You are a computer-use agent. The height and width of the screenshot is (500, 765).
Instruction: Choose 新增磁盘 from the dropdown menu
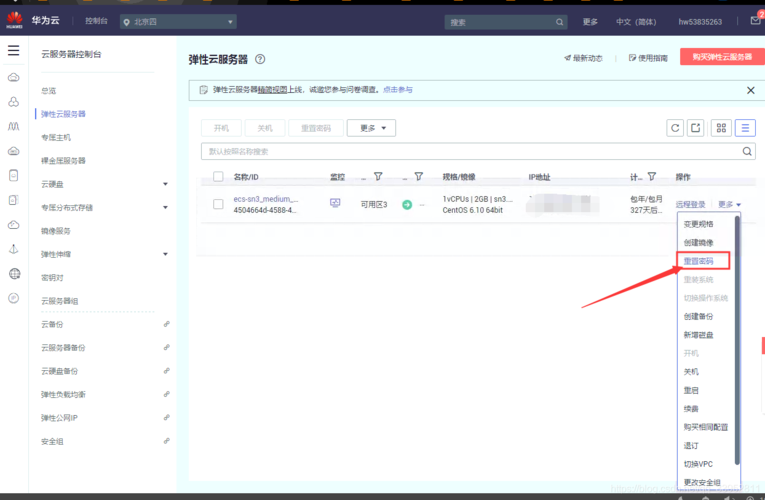pyautogui.click(x=698, y=335)
